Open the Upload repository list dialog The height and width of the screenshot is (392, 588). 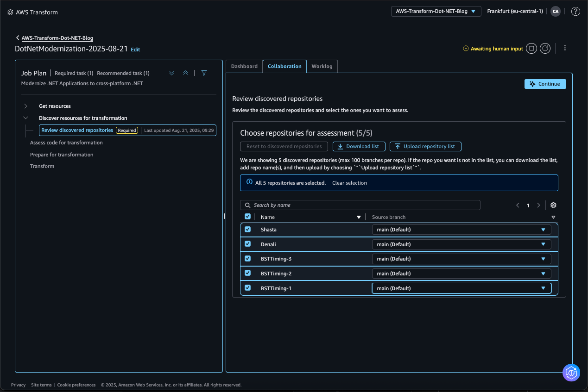pyautogui.click(x=425, y=146)
